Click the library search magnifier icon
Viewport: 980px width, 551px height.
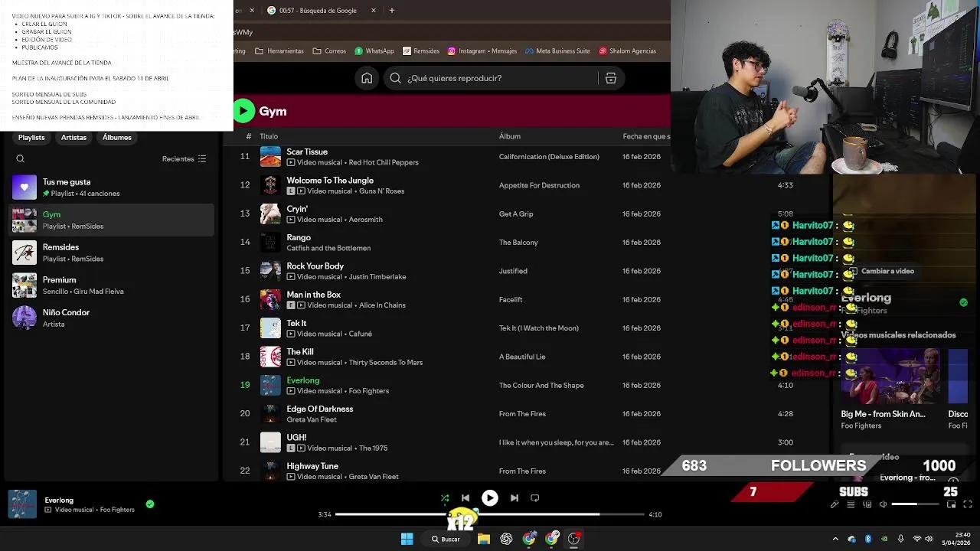click(21, 159)
